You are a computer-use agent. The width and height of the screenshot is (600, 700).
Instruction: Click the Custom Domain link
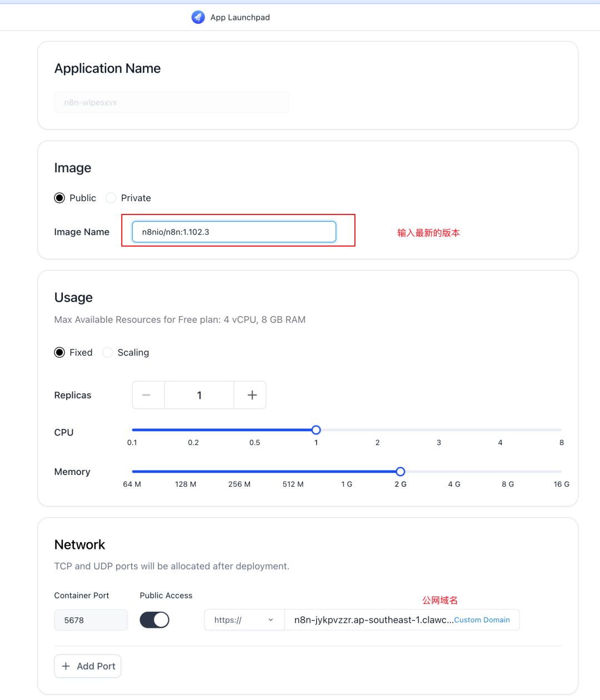pos(482,620)
